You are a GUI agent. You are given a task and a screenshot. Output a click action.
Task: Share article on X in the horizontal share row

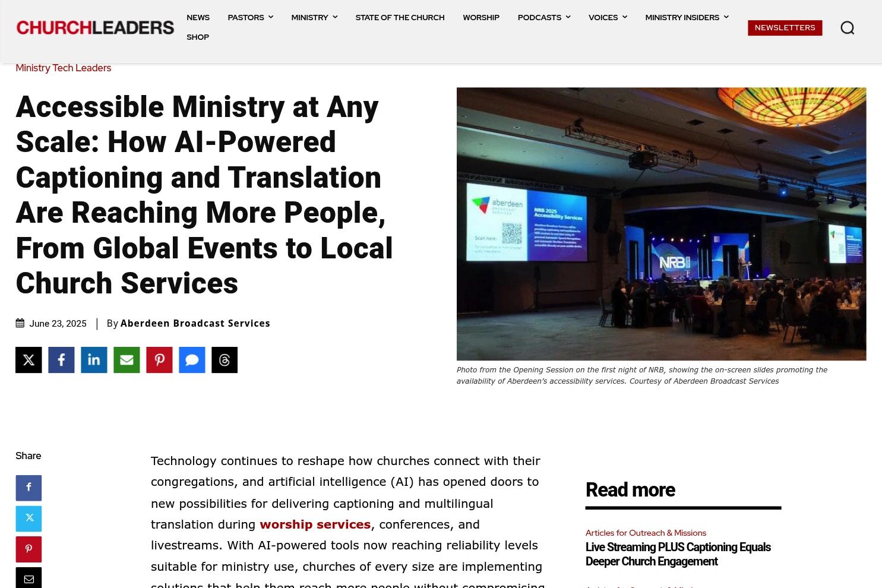click(29, 360)
